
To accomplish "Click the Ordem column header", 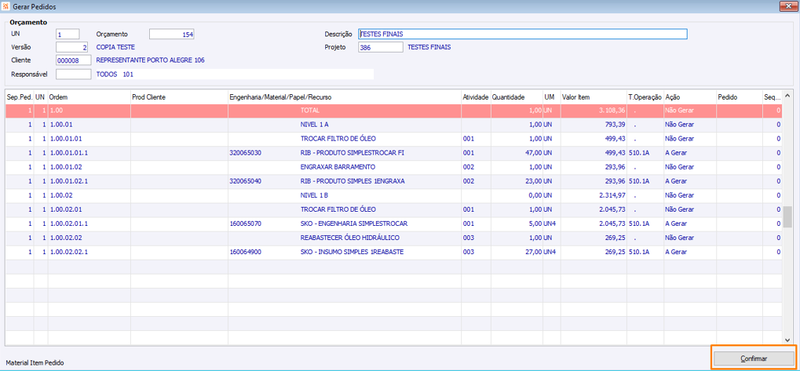I will pyautogui.click(x=89, y=96).
